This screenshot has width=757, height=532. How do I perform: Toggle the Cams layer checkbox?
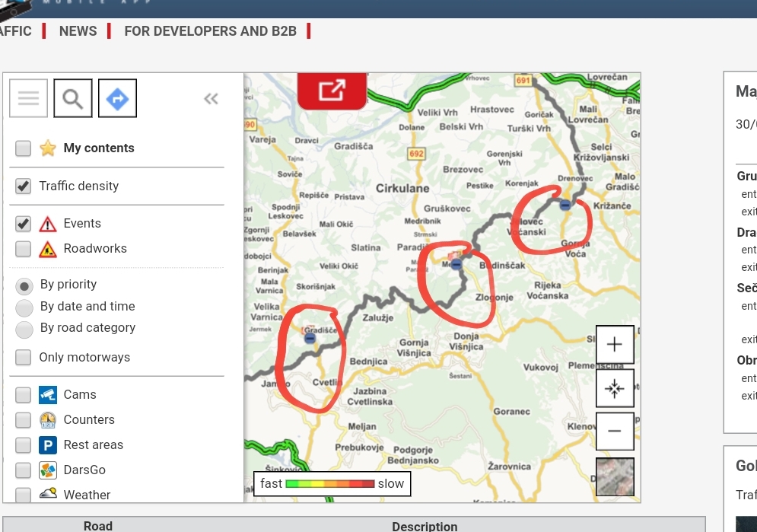pyautogui.click(x=24, y=395)
